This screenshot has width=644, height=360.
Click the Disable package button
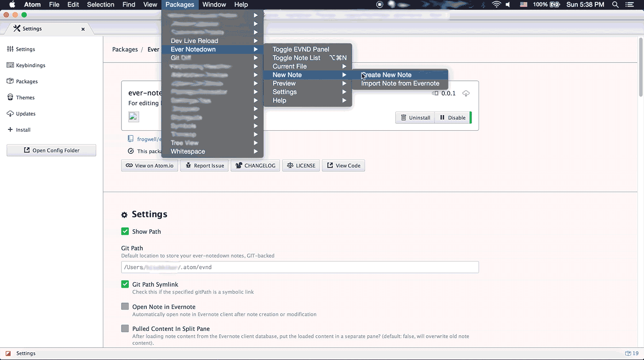[453, 117]
